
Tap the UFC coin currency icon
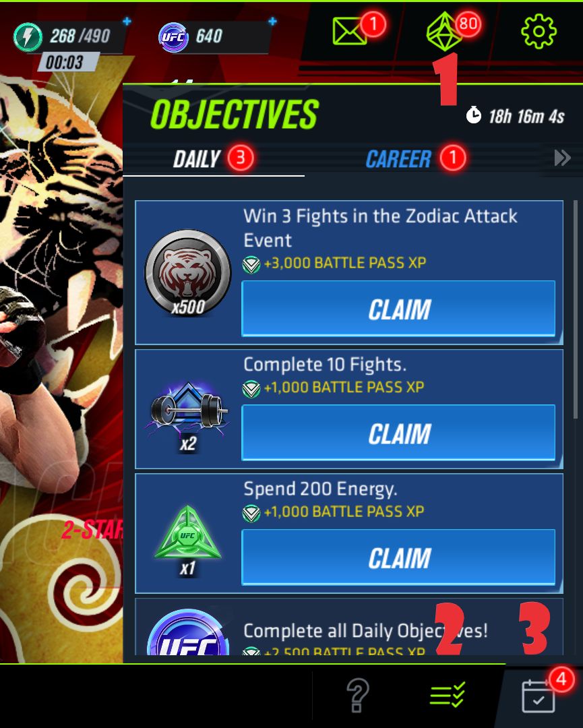(x=173, y=36)
